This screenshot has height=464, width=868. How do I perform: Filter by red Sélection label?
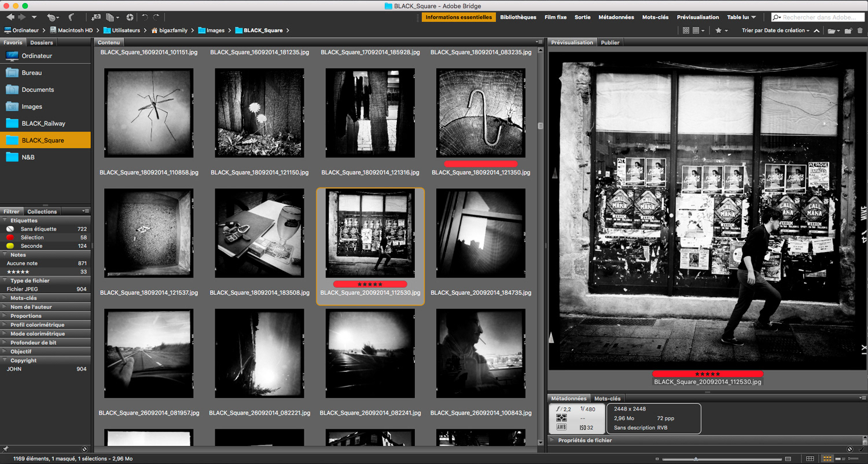(45, 238)
